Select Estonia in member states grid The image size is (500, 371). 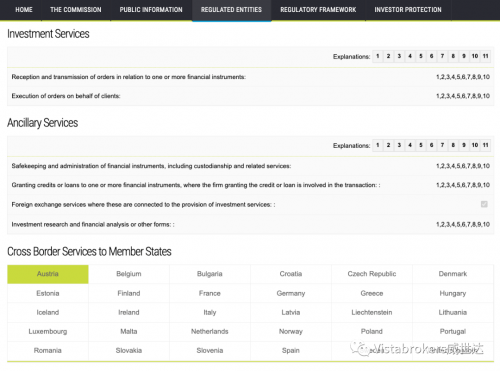tap(48, 293)
